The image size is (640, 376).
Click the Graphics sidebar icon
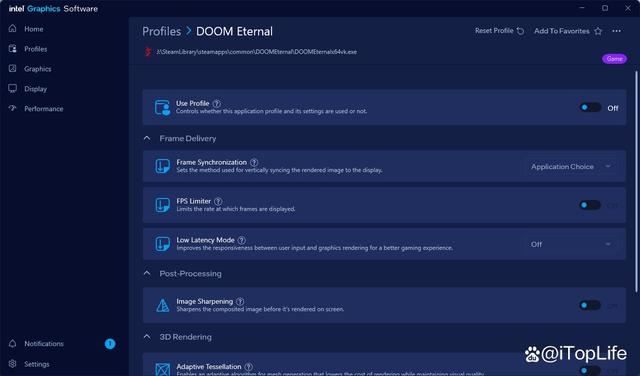click(x=13, y=69)
